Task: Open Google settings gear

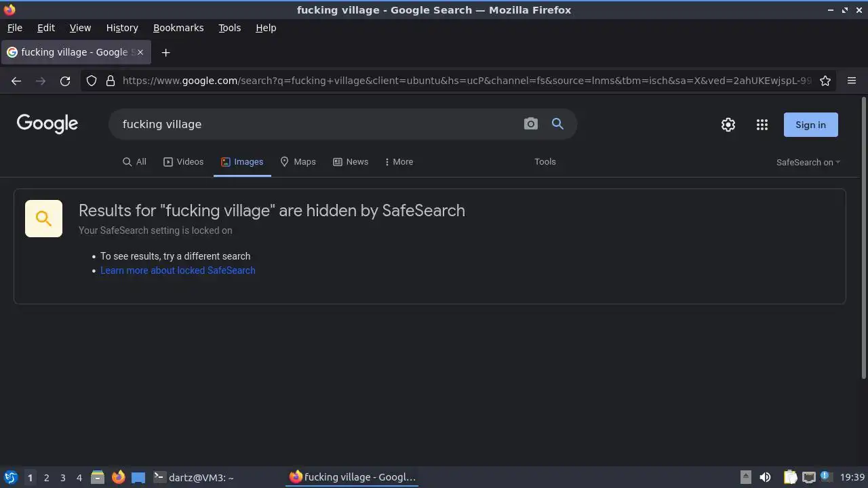Action: [x=728, y=125]
